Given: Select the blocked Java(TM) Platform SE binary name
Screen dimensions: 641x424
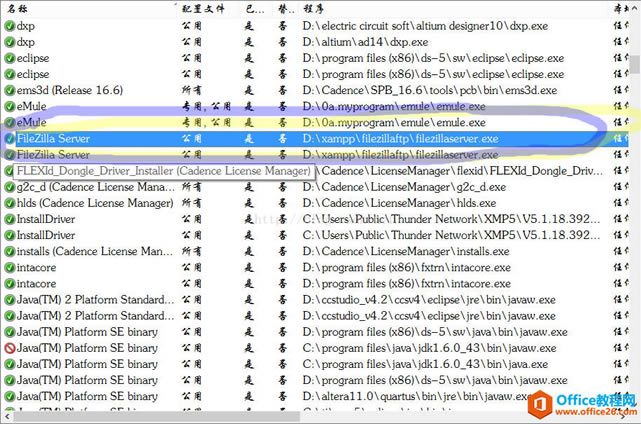Looking at the screenshot, I should pyautogui.click(x=87, y=348).
